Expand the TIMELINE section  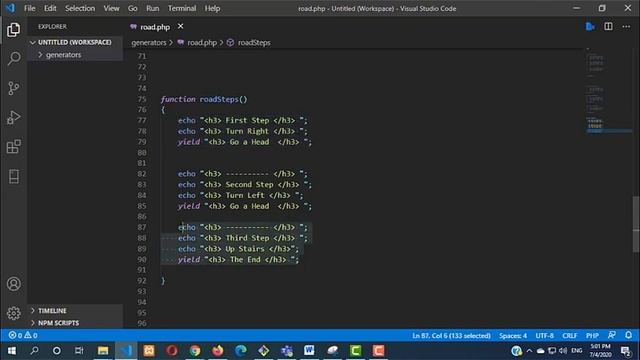[x=75, y=311]
